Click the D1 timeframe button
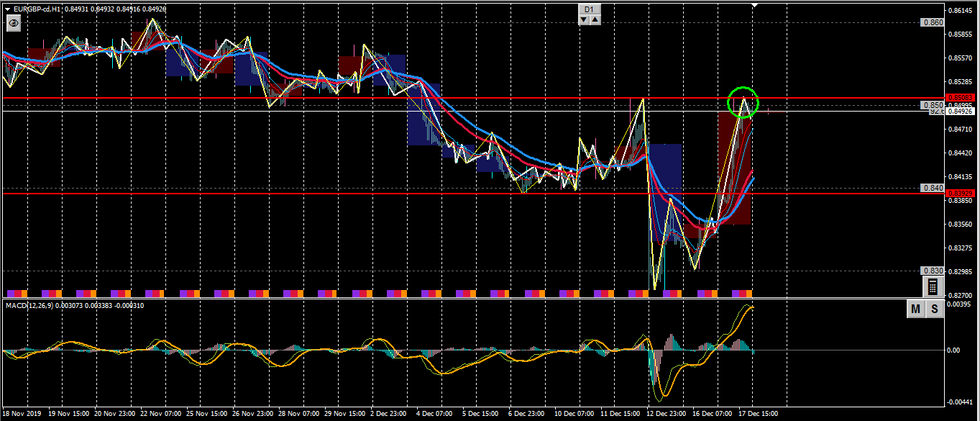This screenshot has width=980, height=421. pos(589,9)
